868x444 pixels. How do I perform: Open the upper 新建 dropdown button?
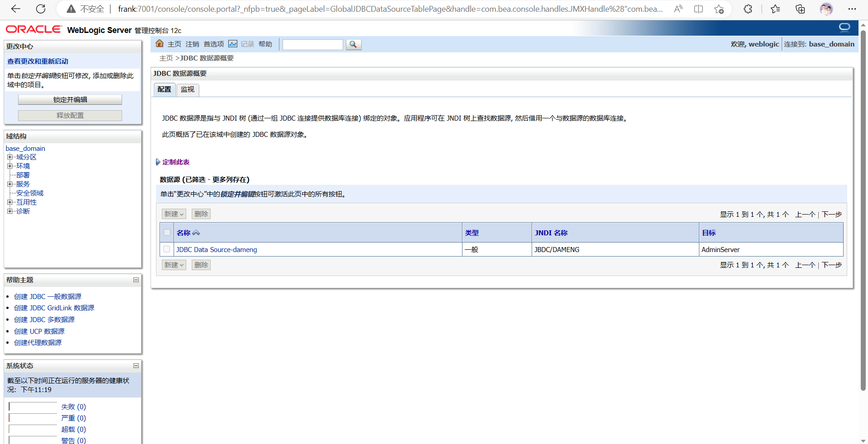click(x=174, y=214)
